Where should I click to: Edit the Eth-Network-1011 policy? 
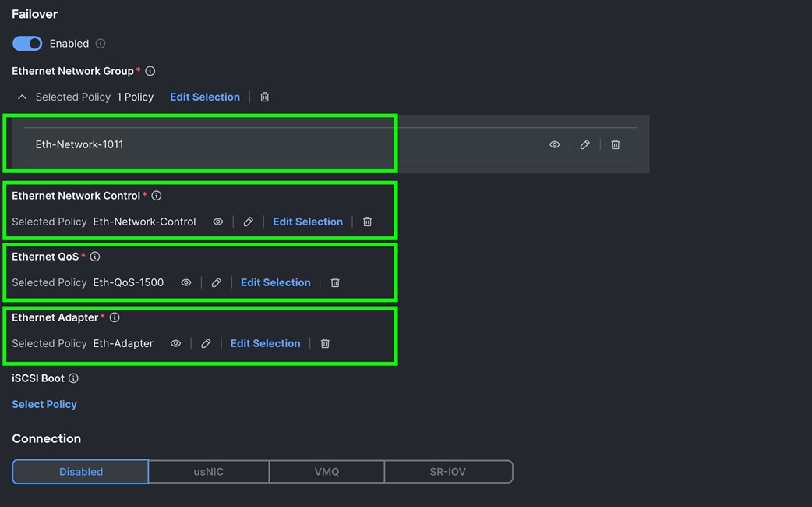pyautogui.click(x=584, y=144)
